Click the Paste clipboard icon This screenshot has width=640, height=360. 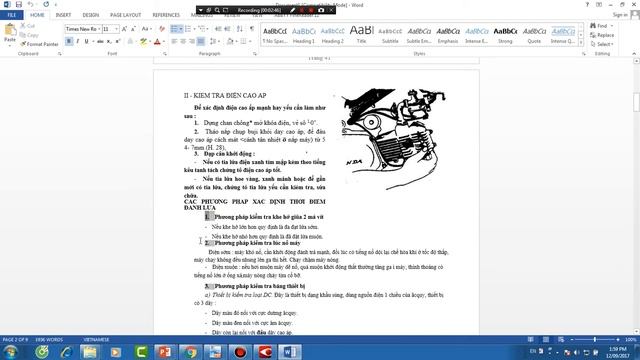(x=10, y=31)
